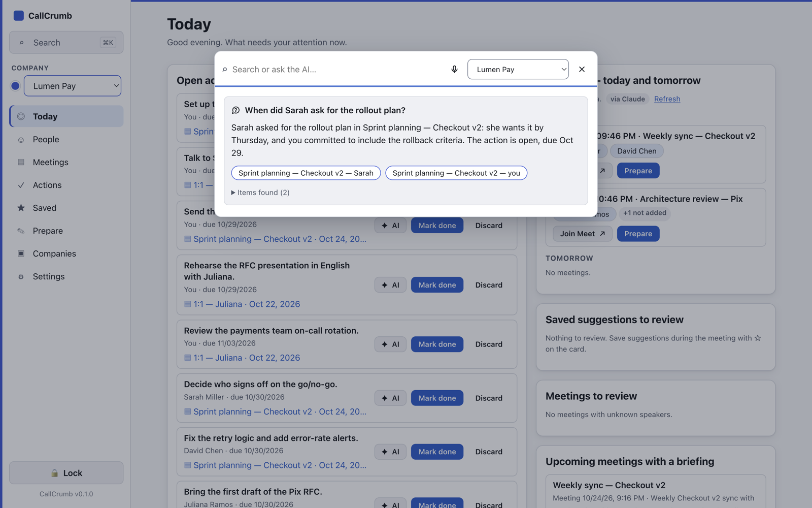This screenshot has height=508, width=812.
Task: Click the David Chen attendee chip
Action: tap(636, 151)
